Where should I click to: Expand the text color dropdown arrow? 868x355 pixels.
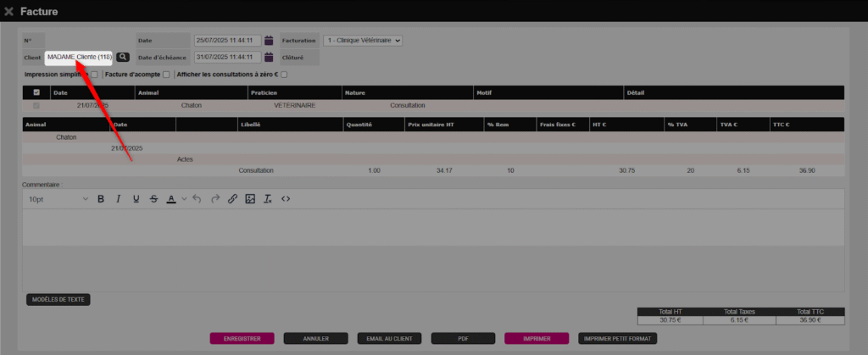click(183, 199)
